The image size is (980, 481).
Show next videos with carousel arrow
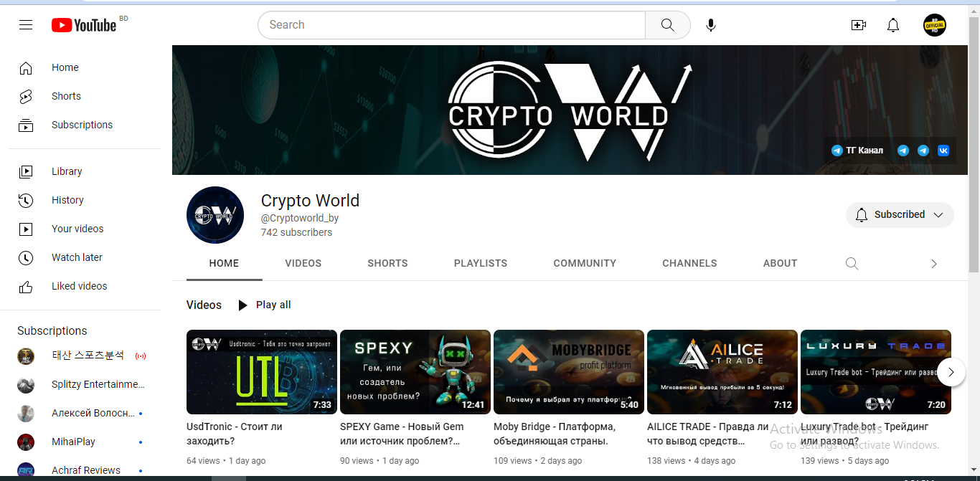951,372
